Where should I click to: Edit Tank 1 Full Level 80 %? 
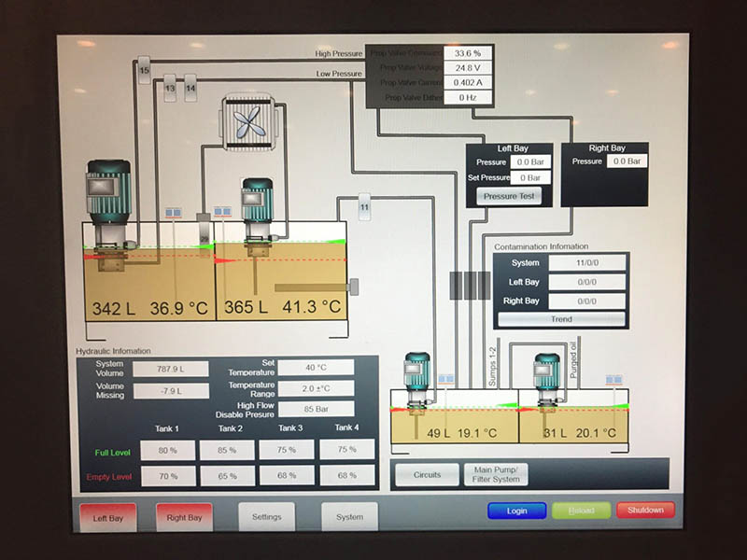click(168, 450)
